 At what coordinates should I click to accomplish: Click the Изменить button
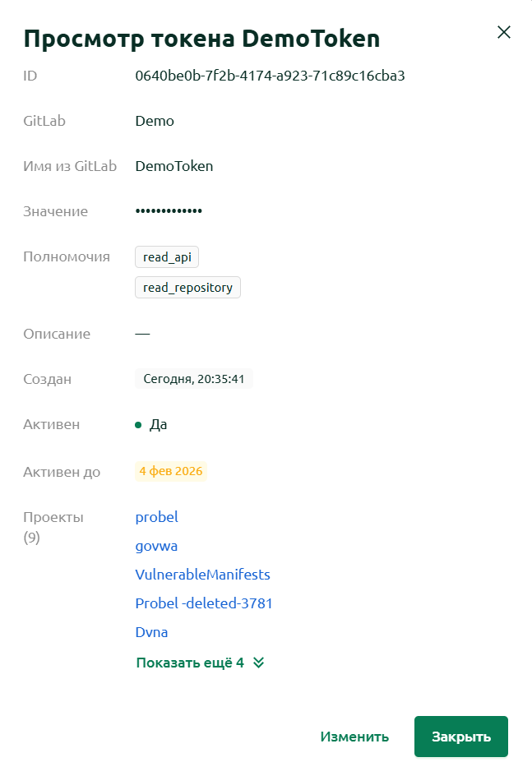[354, 737]
